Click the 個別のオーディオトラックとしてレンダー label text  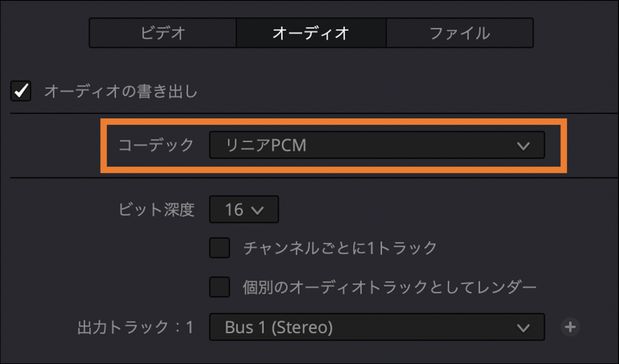[x=390, y=287]
